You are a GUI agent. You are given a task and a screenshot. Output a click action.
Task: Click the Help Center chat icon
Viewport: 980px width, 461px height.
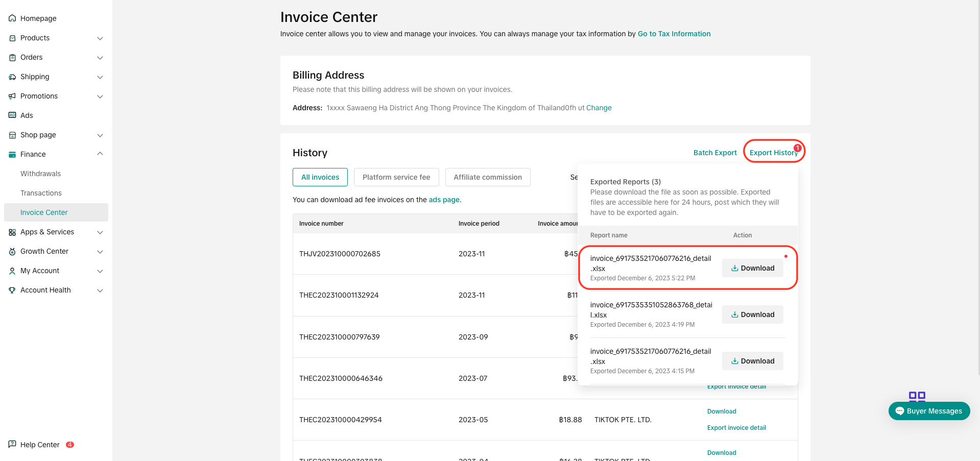(x=12, y=444)
